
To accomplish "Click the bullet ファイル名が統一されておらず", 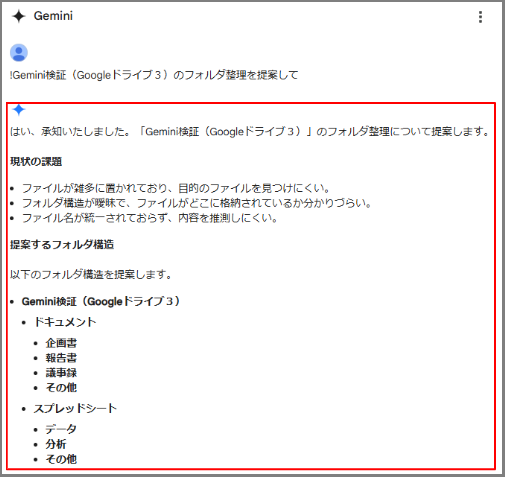I will [150, 218].
